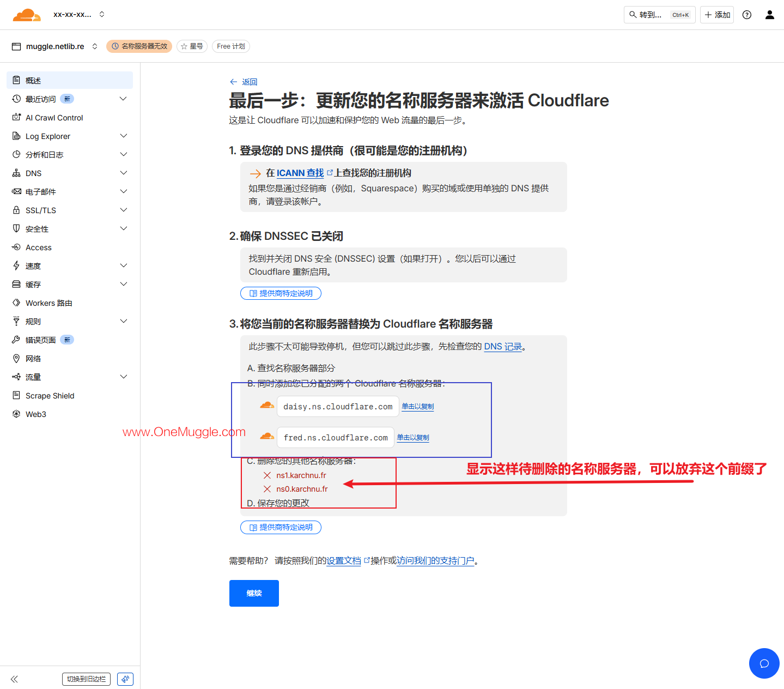The width and height of the screenshot is (784, 689).
Task: Open the xx-xx-xx account switcher dropdown
Action: (x=80, y=15)
